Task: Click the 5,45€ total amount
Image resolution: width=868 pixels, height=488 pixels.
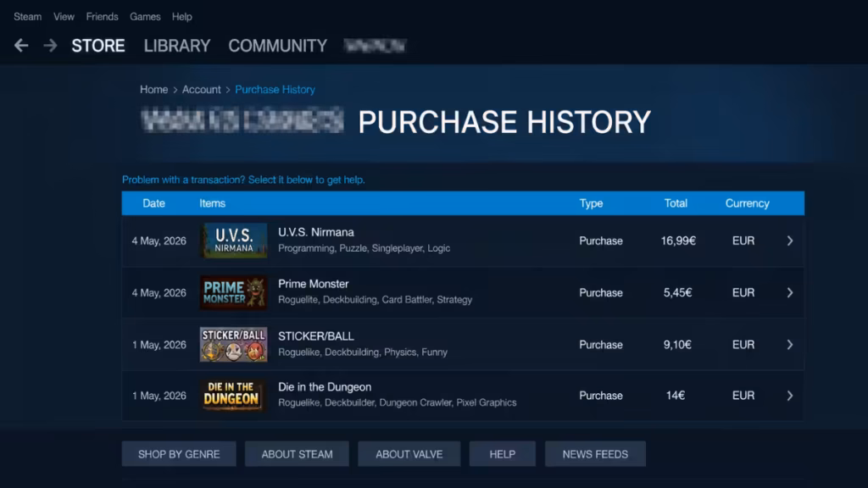Action: [x=677, y=292]
